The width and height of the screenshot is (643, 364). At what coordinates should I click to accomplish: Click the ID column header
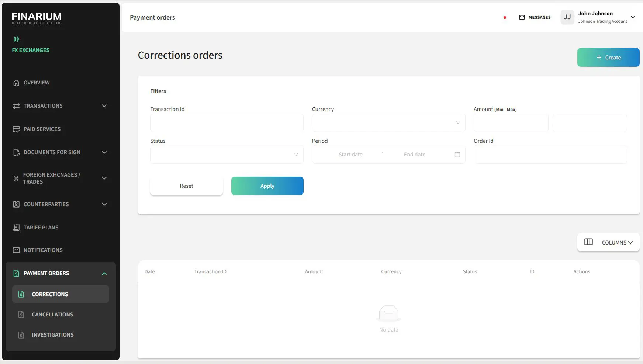[x=532, y=271]
